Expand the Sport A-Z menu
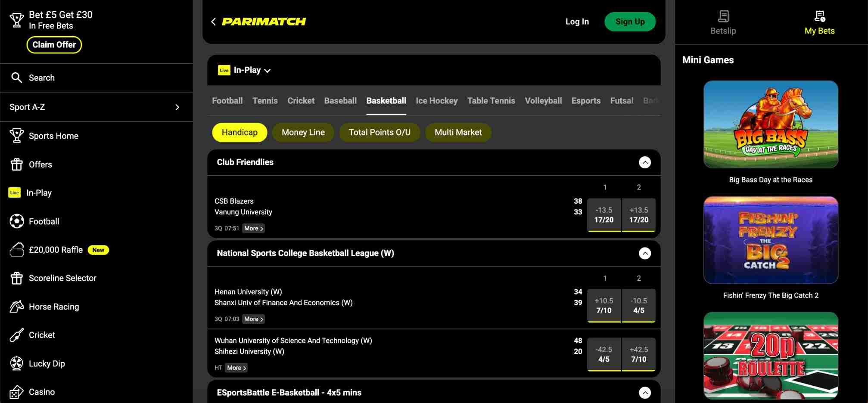Image resolution: width=868 pixels, height=403 pixels. pyautogui.click(x=177, y=107)
